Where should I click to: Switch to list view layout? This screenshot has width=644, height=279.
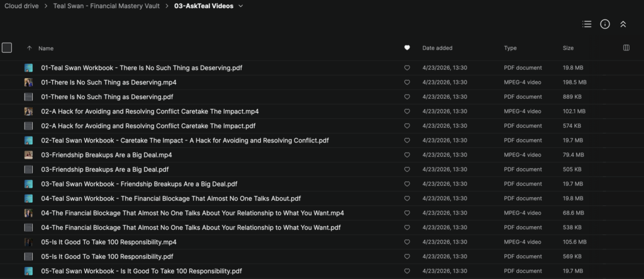pyautogui.click(x=587, y=25)
